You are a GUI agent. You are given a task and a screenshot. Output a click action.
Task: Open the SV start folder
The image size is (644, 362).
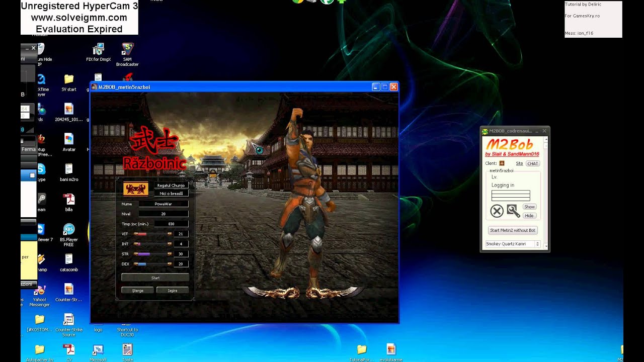[x=69, y=79]
